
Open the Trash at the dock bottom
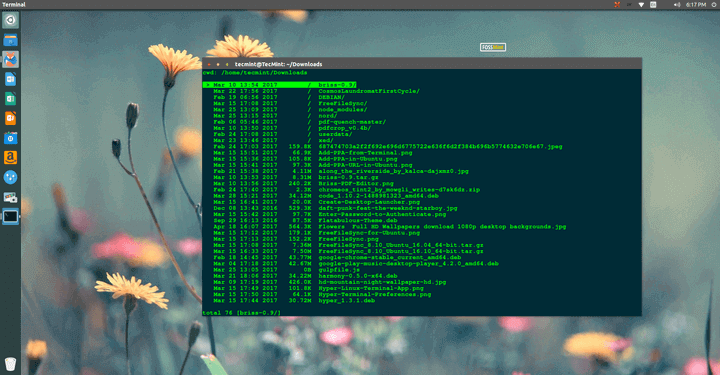click(10, 364)
